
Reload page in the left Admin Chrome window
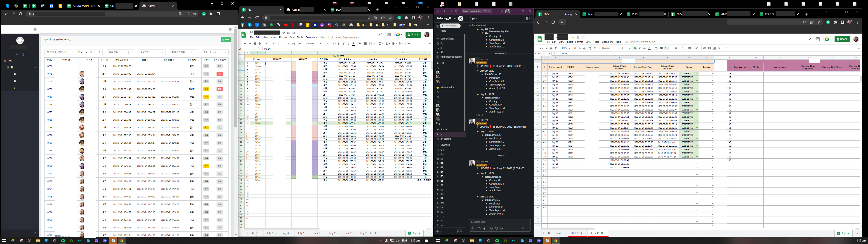coord(21,14)
